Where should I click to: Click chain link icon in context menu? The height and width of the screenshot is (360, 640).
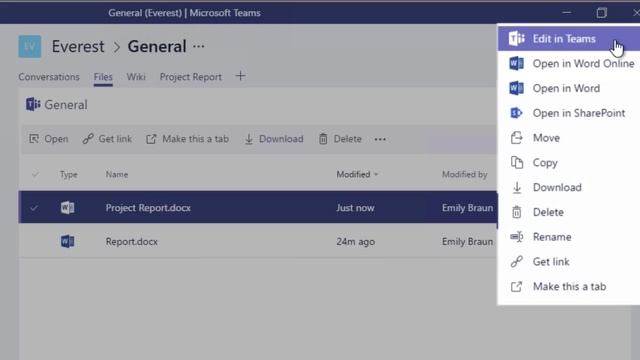click(517, 262)
